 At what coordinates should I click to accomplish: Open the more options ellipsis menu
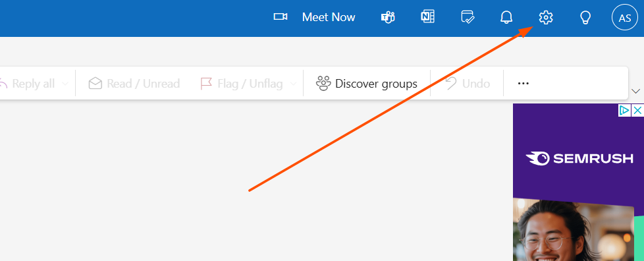523,84
